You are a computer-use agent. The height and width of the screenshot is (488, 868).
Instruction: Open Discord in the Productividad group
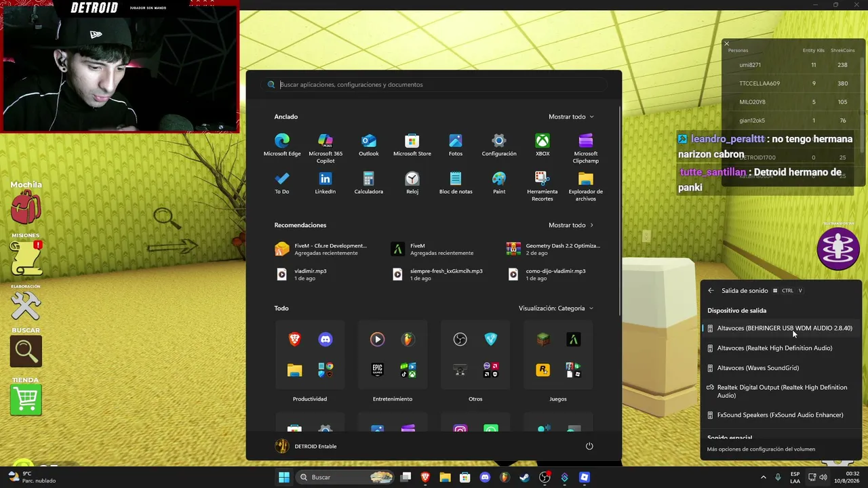click(325, 339)
